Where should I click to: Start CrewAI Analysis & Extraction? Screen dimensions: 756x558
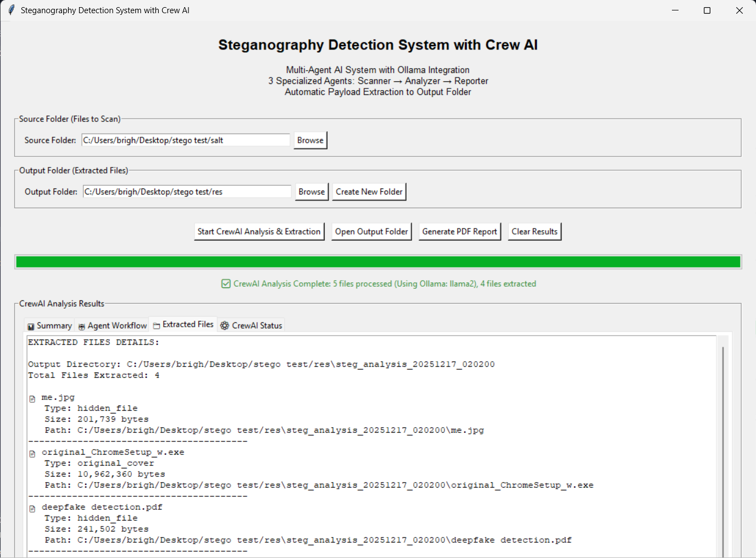tap(259, 232)
